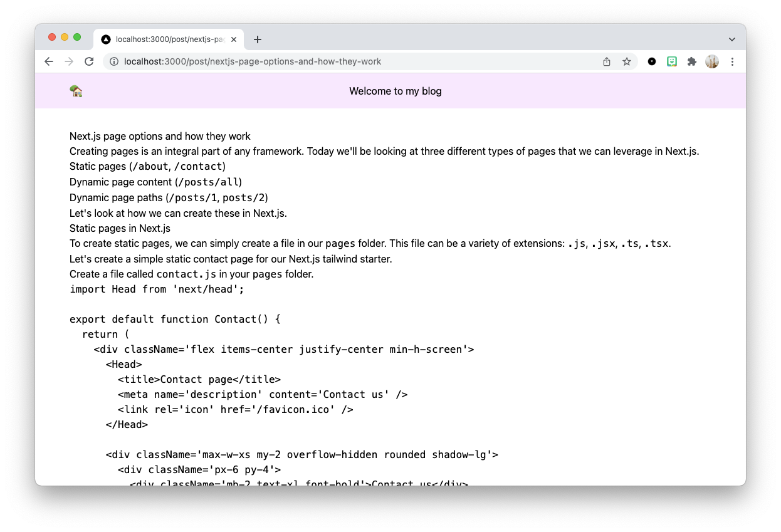This screenshot has height=532, width=781.
Task: Click the closing '</Head>' code line
Action: [x=127, y=424]
